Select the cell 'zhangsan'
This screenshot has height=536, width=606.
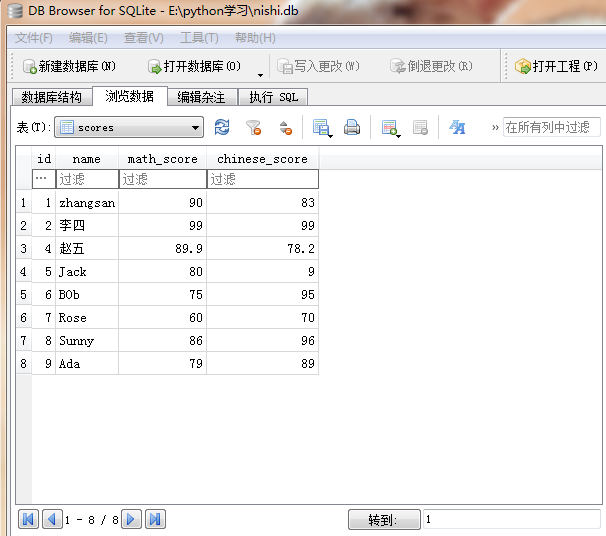pos(87,202)
